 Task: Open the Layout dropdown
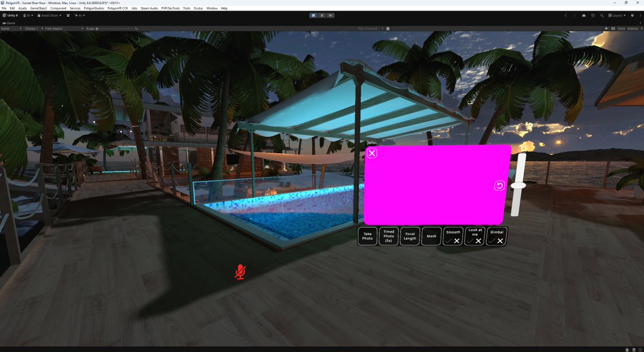pos(617,16)
